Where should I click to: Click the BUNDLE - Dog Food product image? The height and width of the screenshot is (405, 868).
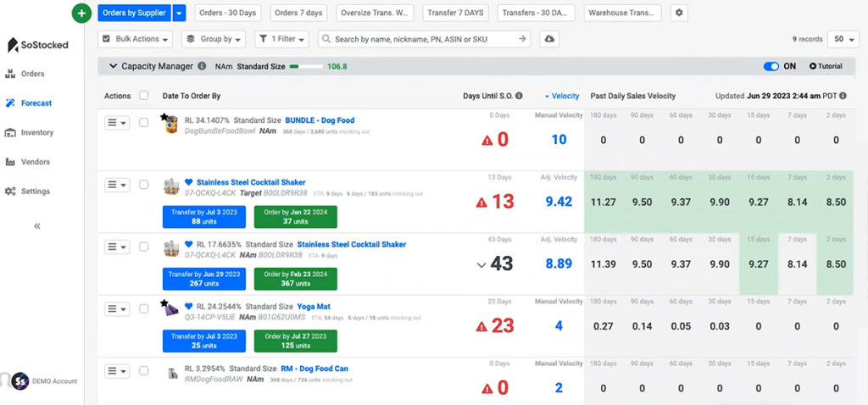click(170, 124)
